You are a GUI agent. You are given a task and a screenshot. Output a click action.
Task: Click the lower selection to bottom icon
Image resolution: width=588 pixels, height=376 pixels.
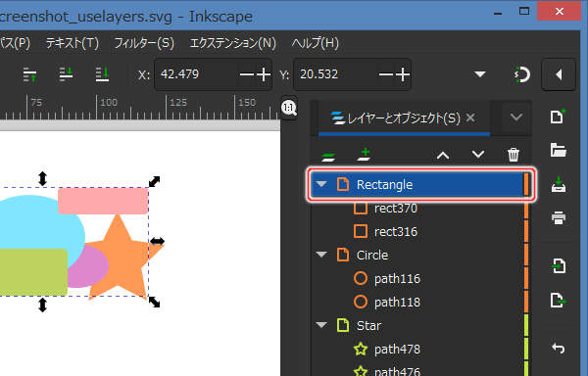point(102,74)
